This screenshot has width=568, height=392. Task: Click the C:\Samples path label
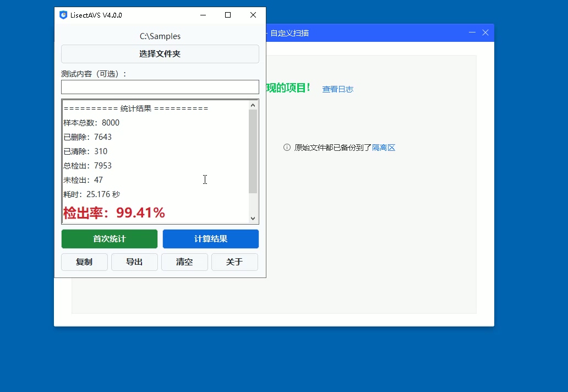160,36
